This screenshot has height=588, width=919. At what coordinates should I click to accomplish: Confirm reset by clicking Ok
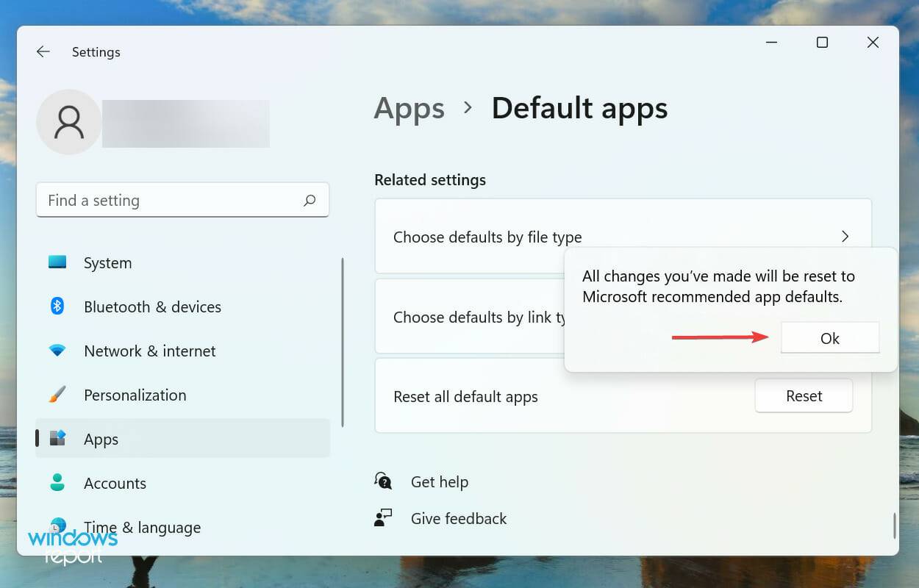coord(829,338)
